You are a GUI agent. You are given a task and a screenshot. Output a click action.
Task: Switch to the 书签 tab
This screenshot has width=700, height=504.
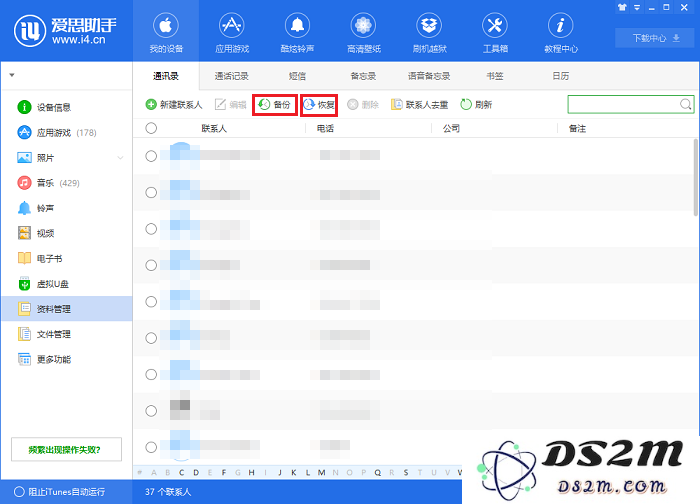pos(495,76)
